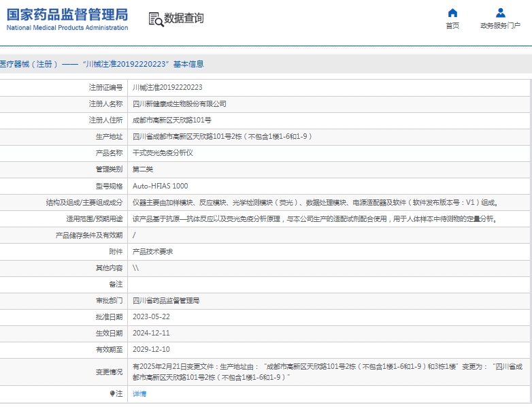Click attachment value 产品技术要求
Viewport: 532px width, 407px height.
click(x=152, y=252)
